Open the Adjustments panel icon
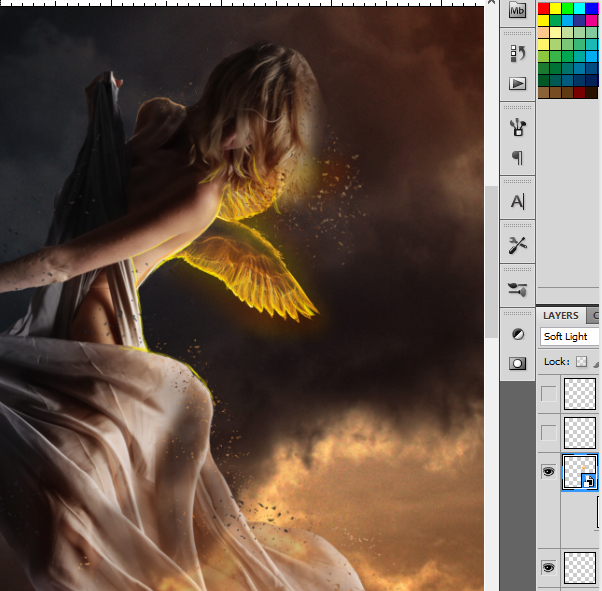Image resolution: width=602 pixels, height=591 pixels. (517, 334)
